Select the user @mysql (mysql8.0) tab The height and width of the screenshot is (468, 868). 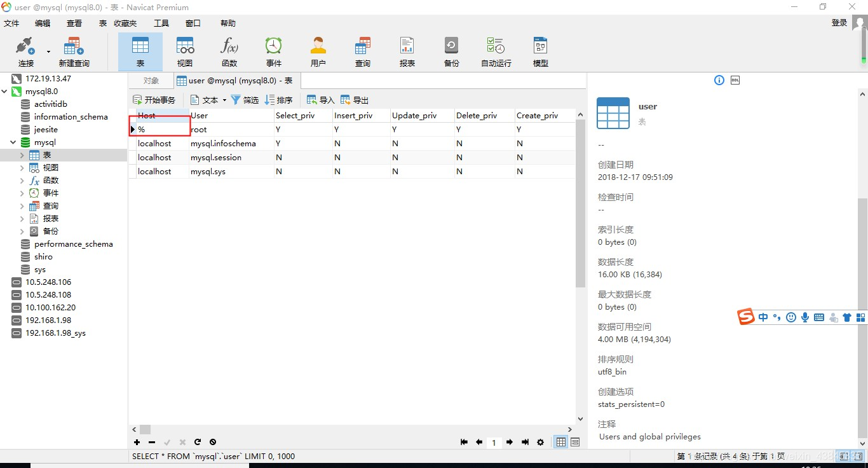(x=236, y=81)
